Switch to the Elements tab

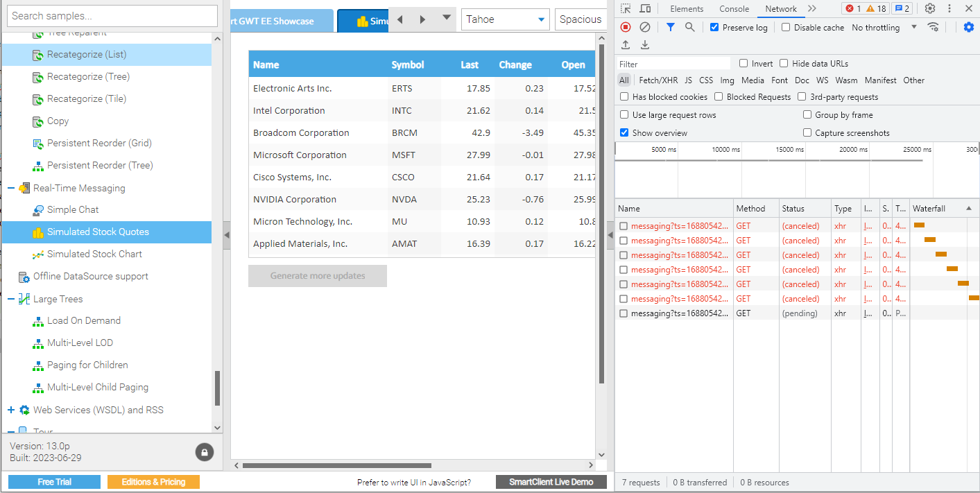pos(687,9)
